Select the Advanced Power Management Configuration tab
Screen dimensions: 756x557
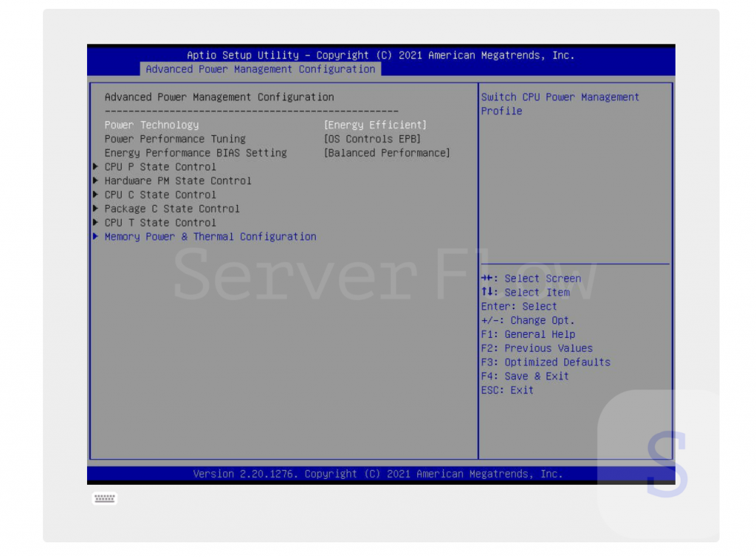[x=260, y=69]
